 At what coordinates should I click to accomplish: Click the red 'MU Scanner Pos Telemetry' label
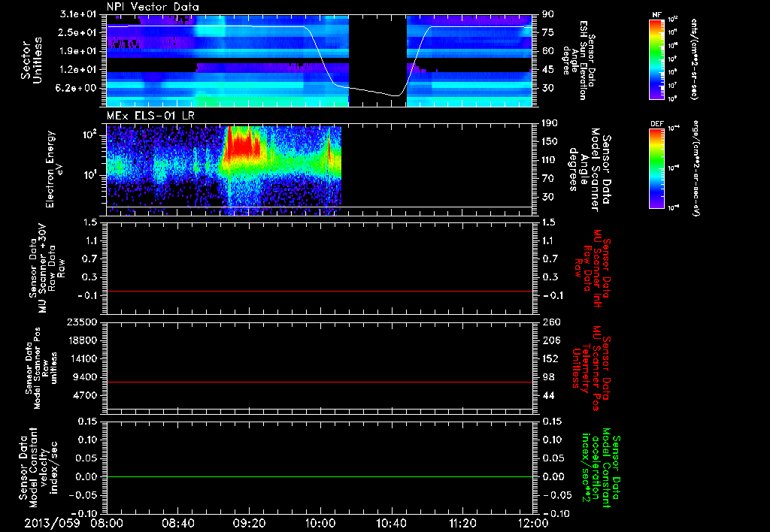[591, 368]
